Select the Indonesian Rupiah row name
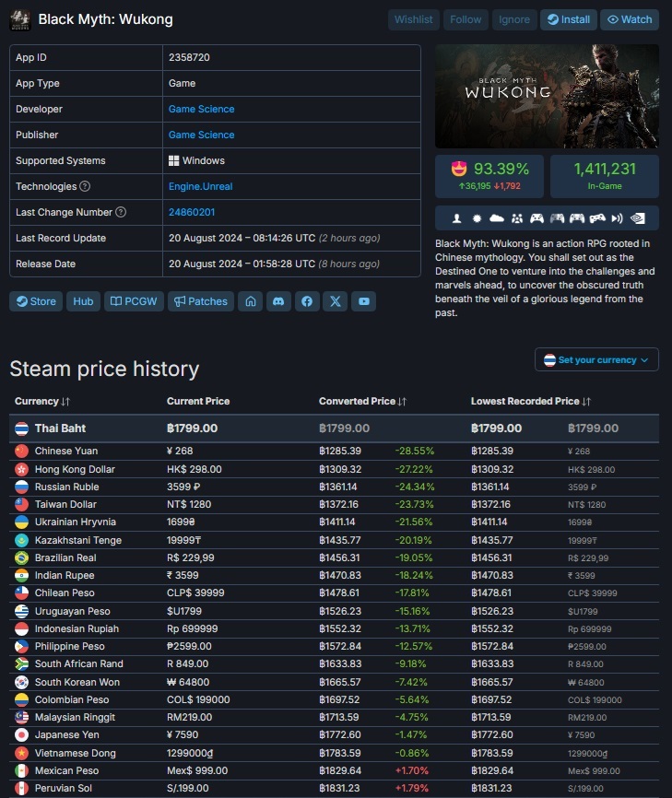The width and height of the screenshot is (672, 798). [77, 629]
